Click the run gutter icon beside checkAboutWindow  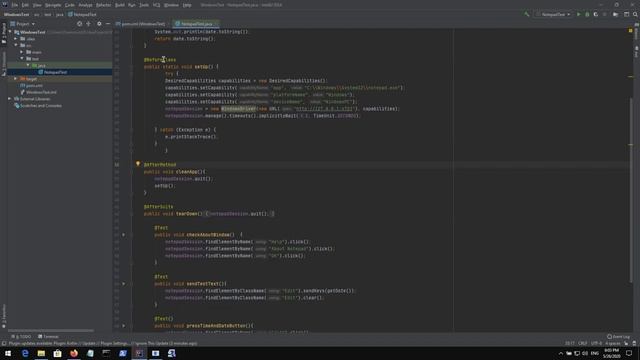tap(124, 235)
